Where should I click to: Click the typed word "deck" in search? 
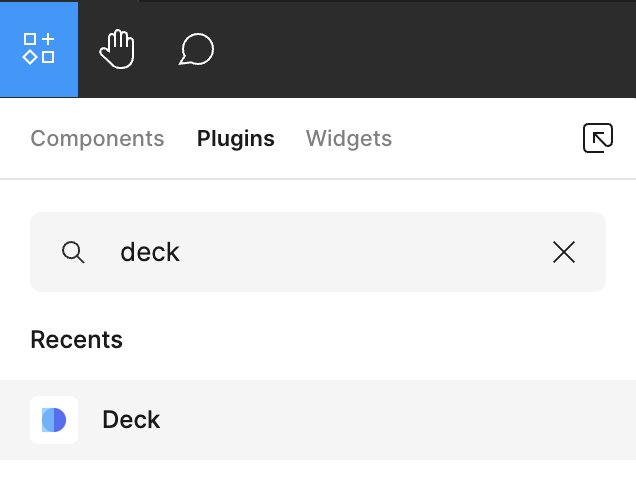(150, 252)
